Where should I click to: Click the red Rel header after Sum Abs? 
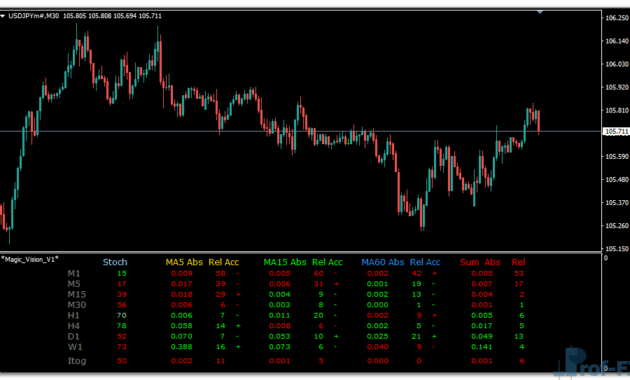pos(518,262)
